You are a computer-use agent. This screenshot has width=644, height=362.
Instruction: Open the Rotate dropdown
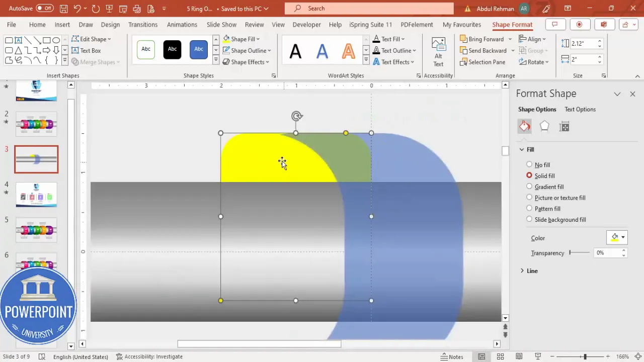click(x=533, y=62)
